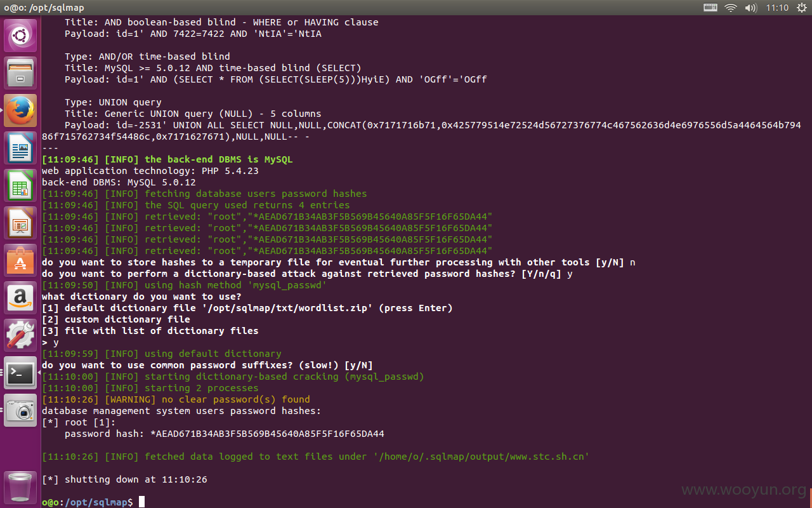Click the "no clear password(s) found" warning
The height and width of the screenshot is (508, 812).
point(176,399)
